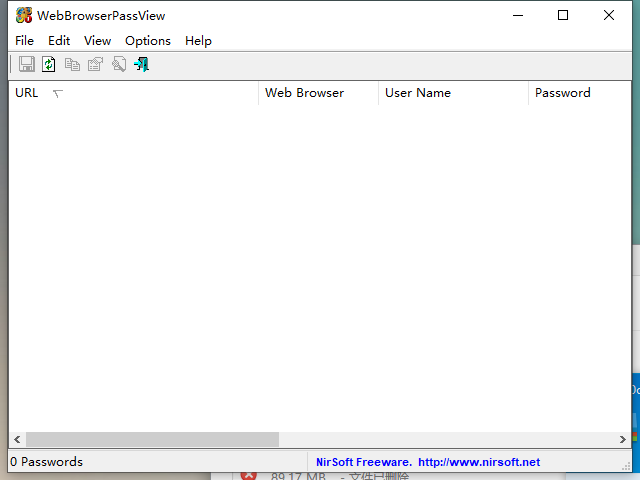Open the Options menu

[x=148, y=41]
